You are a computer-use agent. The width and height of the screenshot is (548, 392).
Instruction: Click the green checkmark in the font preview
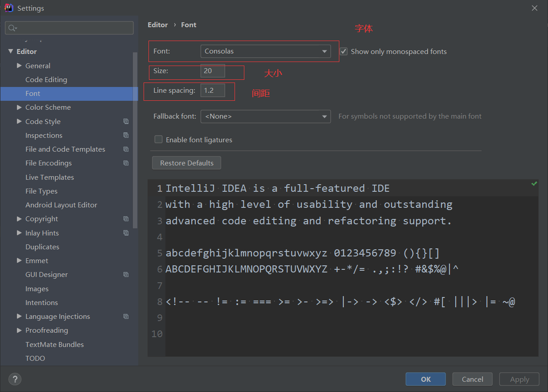click(534, 184)
